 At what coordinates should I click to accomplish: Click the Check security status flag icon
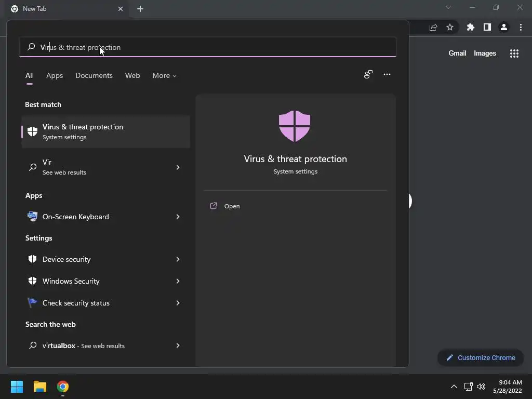32,303
